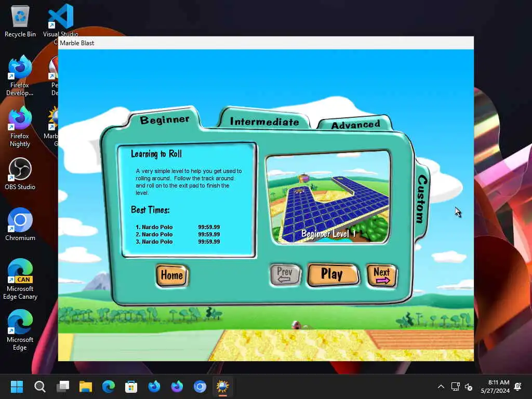Select Microsoft Edge desktop icon

click(x=20, y=330)
